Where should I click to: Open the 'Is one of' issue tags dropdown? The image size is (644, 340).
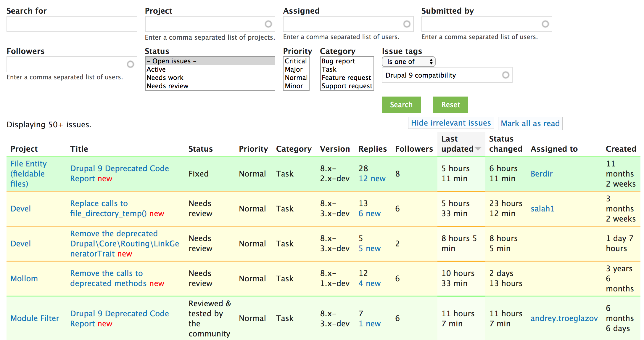tap(408, 62)
